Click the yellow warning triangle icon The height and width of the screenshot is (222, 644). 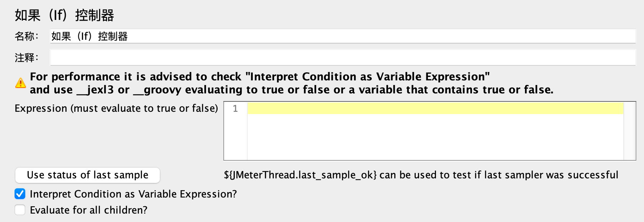[20, 83]
